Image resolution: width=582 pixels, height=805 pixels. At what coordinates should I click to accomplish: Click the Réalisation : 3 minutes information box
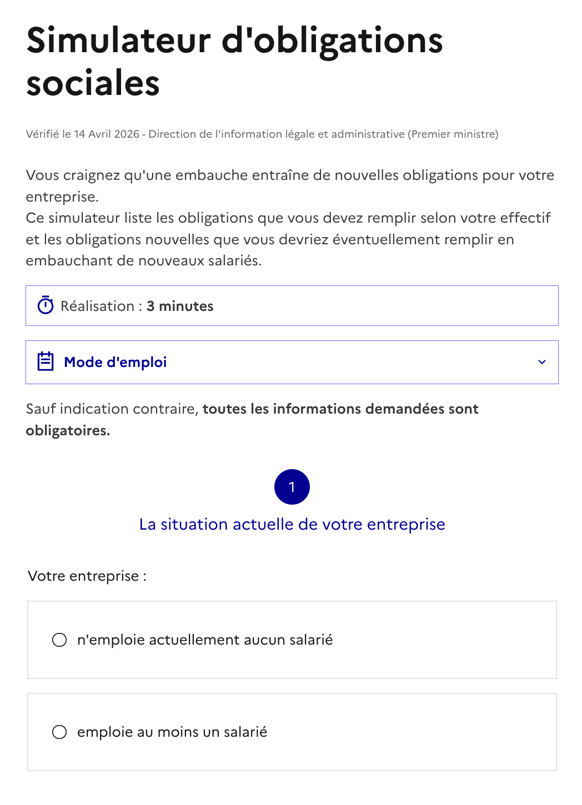click(291, 305)
